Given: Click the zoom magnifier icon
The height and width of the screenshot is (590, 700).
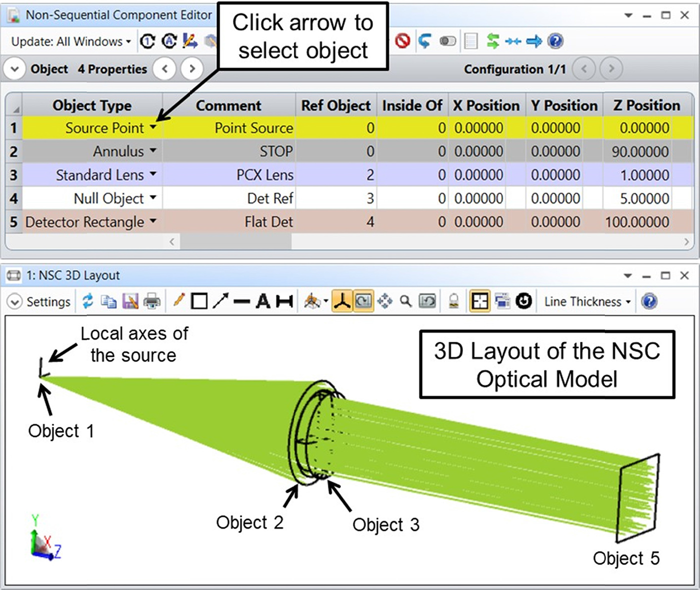Looking at the screenshot, I should (x=405, y=301).
